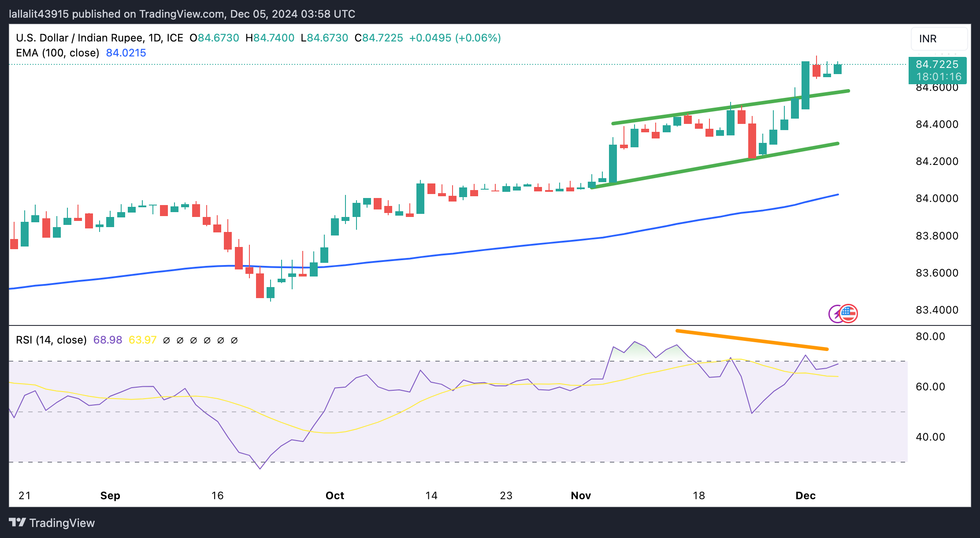The width and height of the screenshot is (980, 538).
Task: Click the TradingView logo icon
Action: tap(18, 523)
